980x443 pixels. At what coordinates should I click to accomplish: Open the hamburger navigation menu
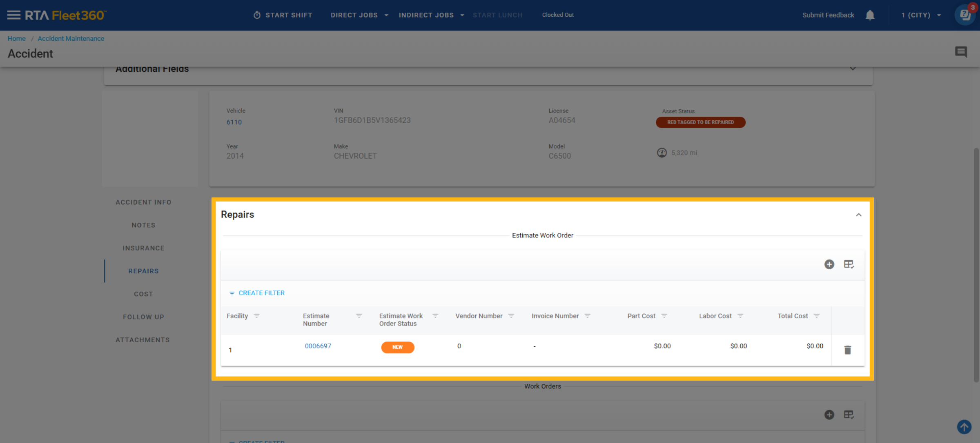tap(13, 15)
